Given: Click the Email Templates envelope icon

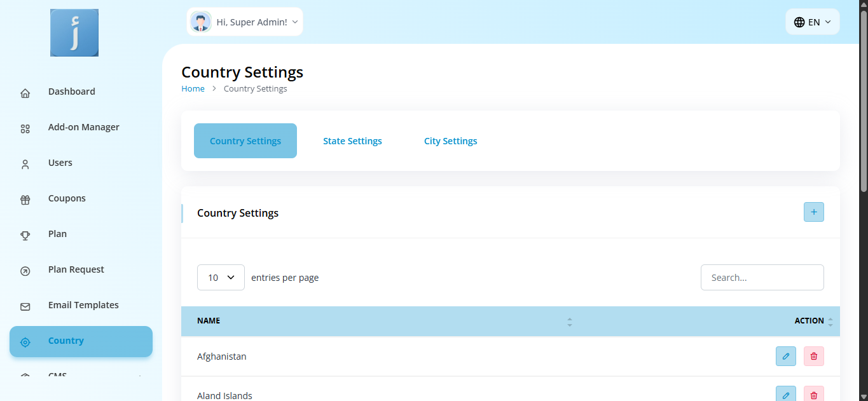Looking at the screenshot, I should coord(25,306).
